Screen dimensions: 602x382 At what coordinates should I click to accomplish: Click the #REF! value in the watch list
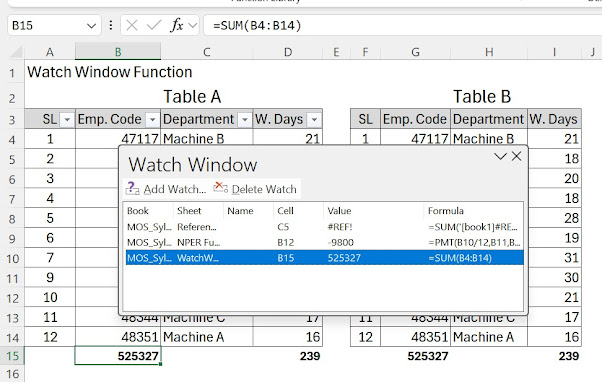click(340, 227)
